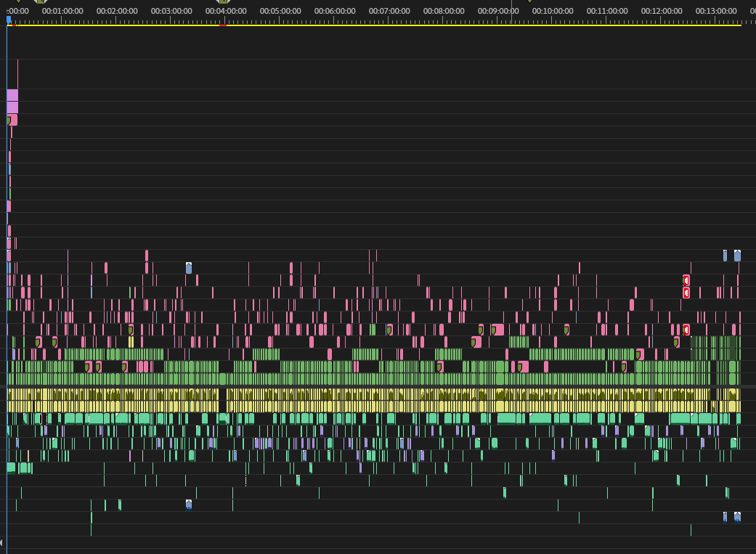
Task: Select the topmost red-highlighted clip near 00:12:25
Action: coord(686,280)
